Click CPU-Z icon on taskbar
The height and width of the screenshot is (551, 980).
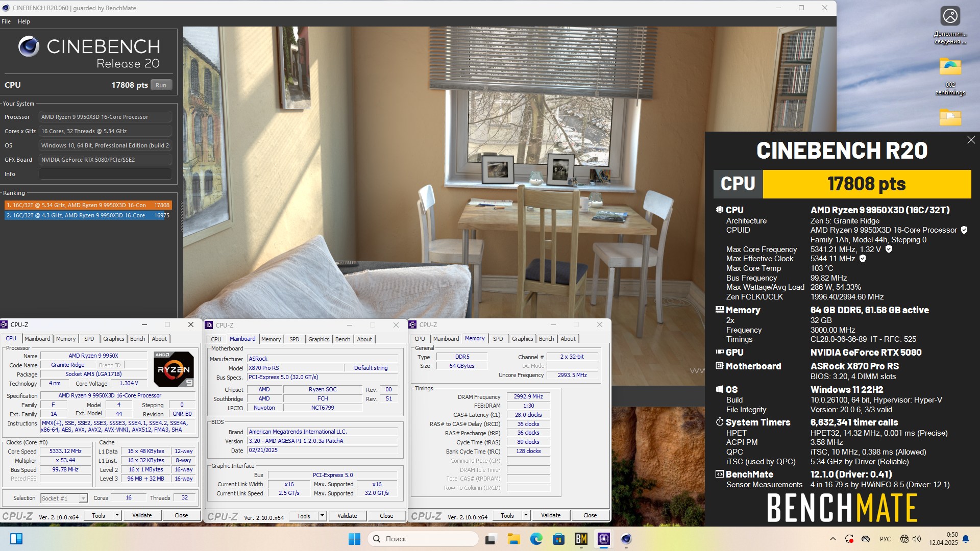pos(604,539)
